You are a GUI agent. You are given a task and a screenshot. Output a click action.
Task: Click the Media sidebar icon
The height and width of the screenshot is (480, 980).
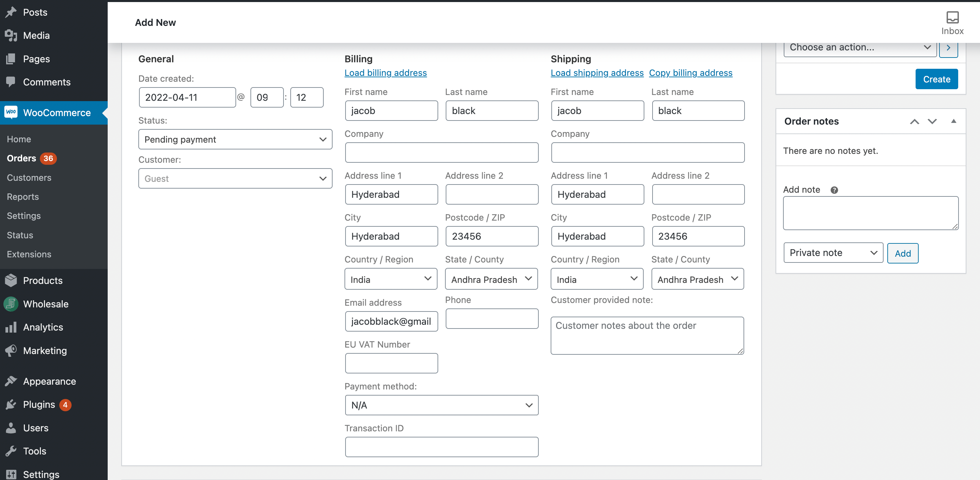pos(11,35)
